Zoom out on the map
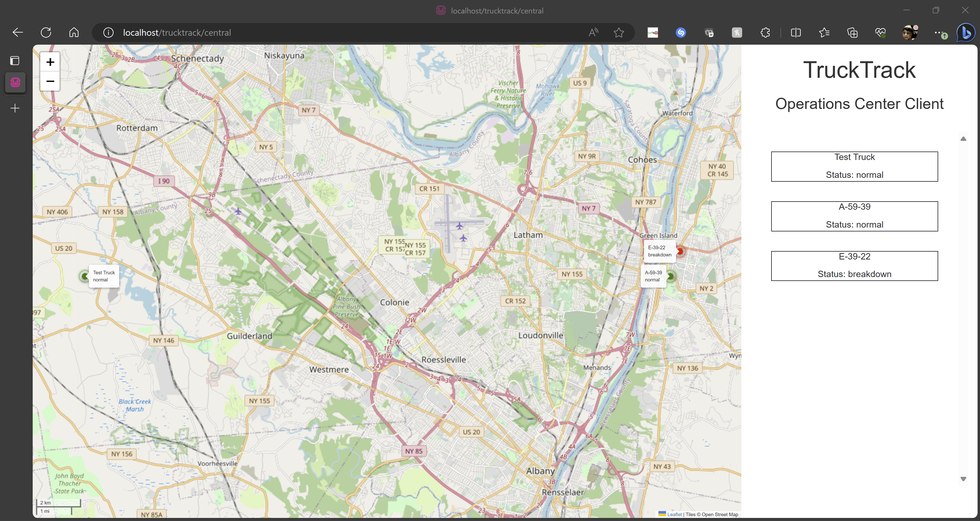 [x=50, y=81]
